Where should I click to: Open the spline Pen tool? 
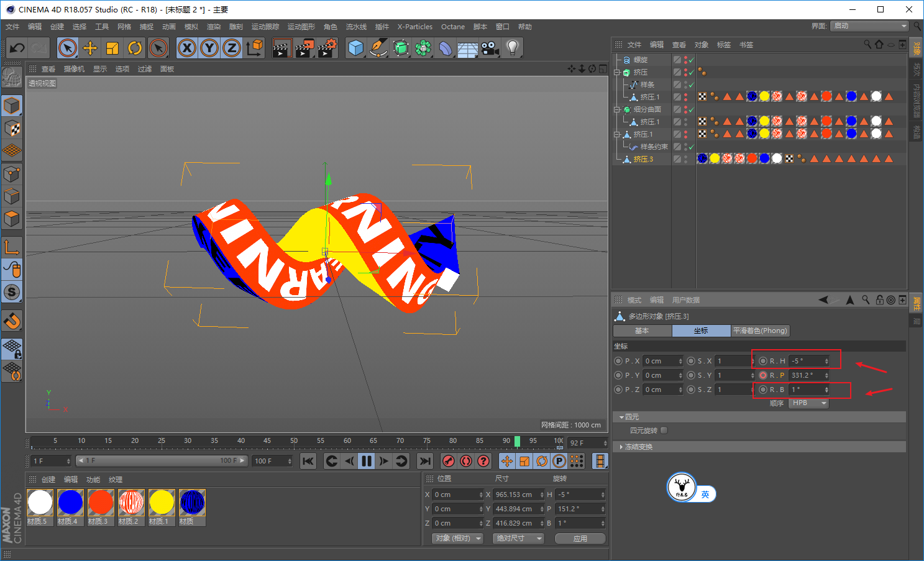tap(378, 48)
